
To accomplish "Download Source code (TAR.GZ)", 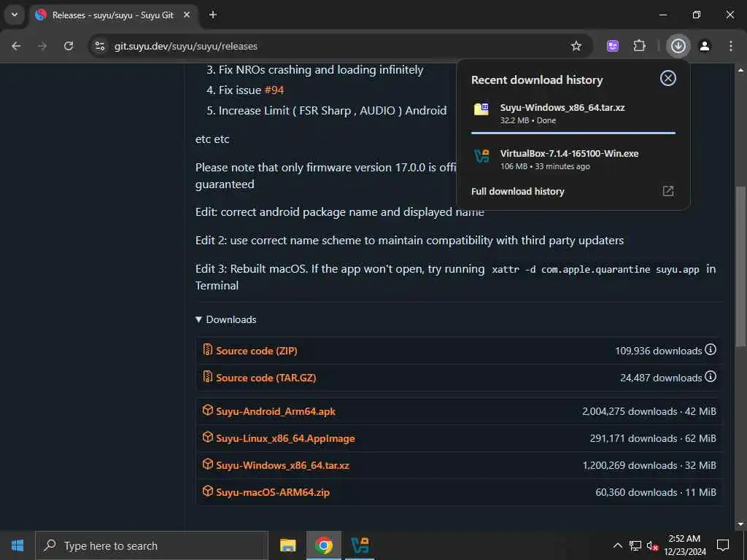I will [266, 378].
